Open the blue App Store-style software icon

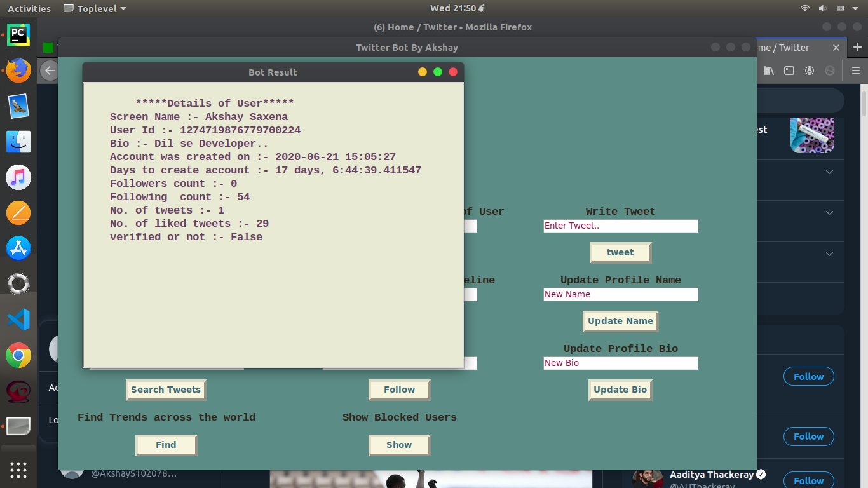(18, 248)
